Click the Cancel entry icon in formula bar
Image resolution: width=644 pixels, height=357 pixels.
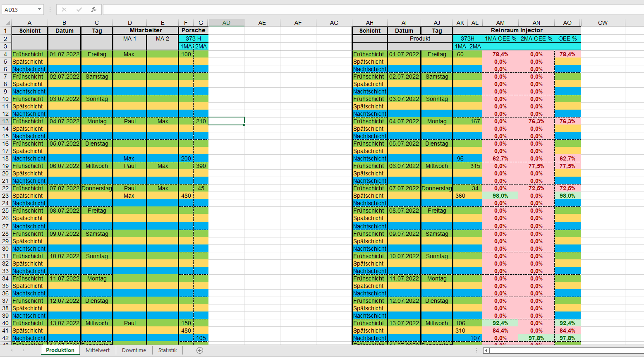[64, 10]
